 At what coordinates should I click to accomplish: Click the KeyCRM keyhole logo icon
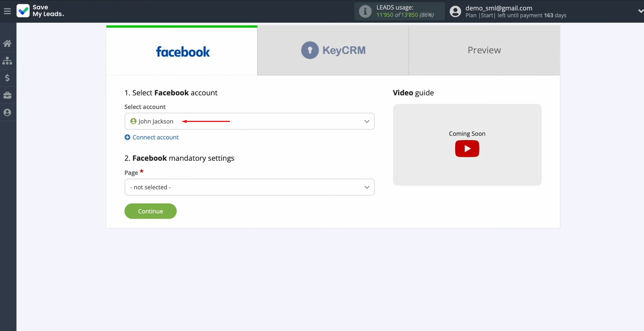(x=310, y=50)
